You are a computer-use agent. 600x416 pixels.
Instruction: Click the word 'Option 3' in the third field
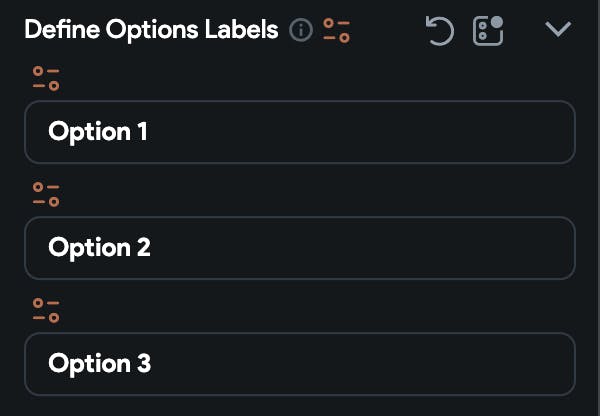point(99,364)
